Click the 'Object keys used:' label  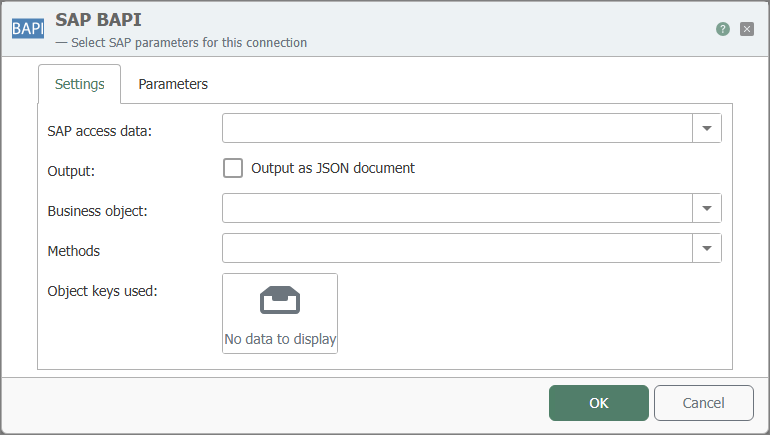click(x=102, y=291)
